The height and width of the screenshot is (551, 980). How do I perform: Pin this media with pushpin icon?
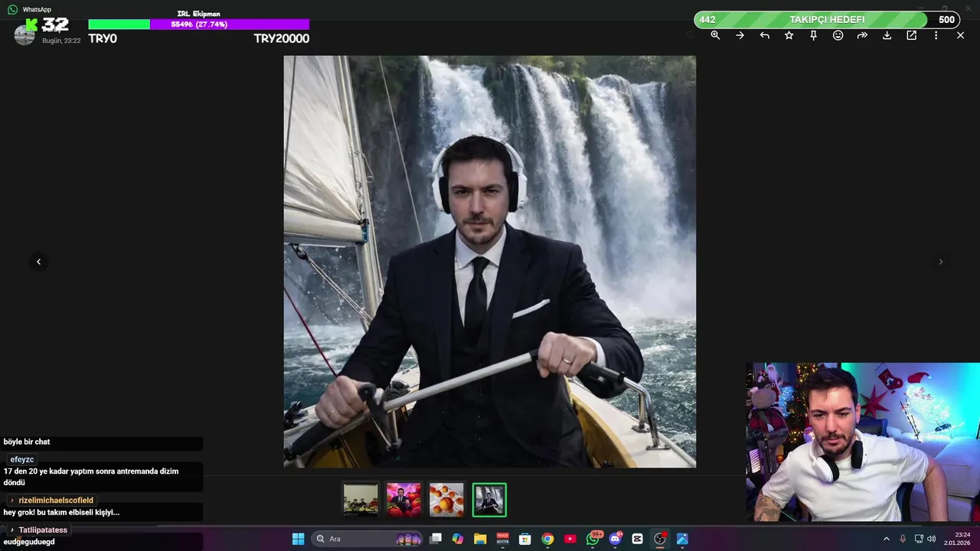coord(813,35)
